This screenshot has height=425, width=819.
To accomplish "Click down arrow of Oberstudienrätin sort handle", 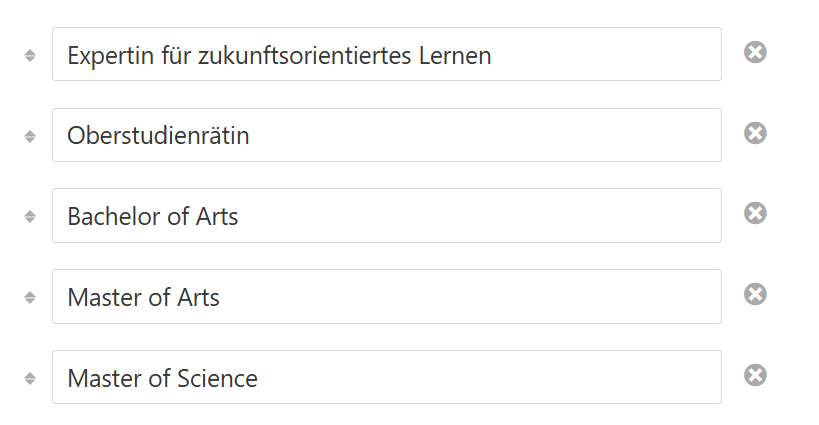I will [30, 140].
